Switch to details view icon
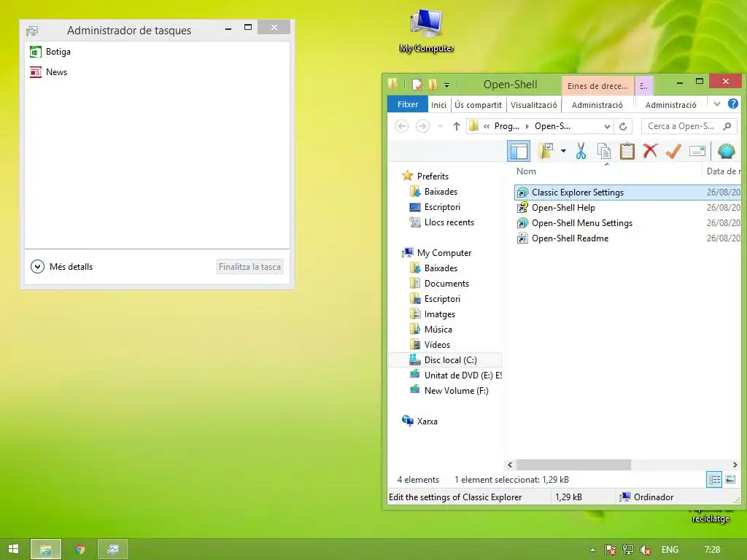The image size is (747, 560). click(x=714, y=480)
